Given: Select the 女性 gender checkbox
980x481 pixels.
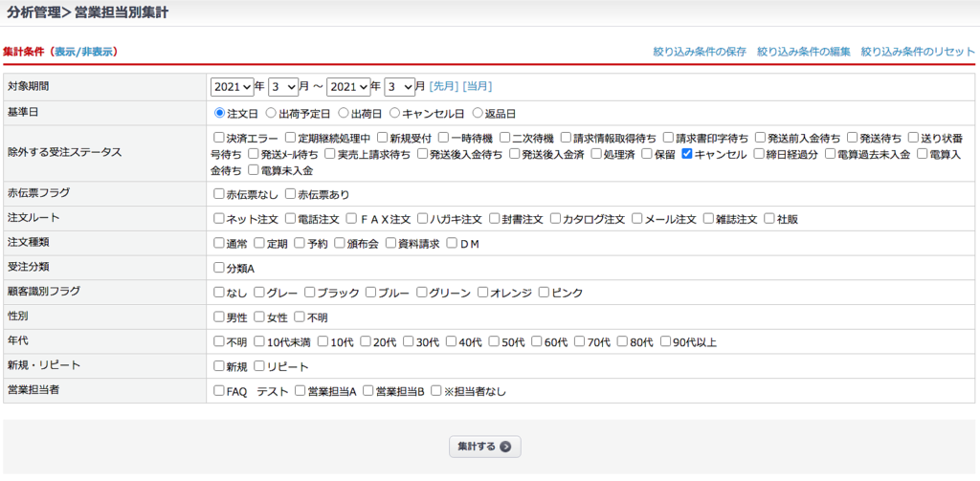Looking at the screenshot, I should (x=259, y=317).
